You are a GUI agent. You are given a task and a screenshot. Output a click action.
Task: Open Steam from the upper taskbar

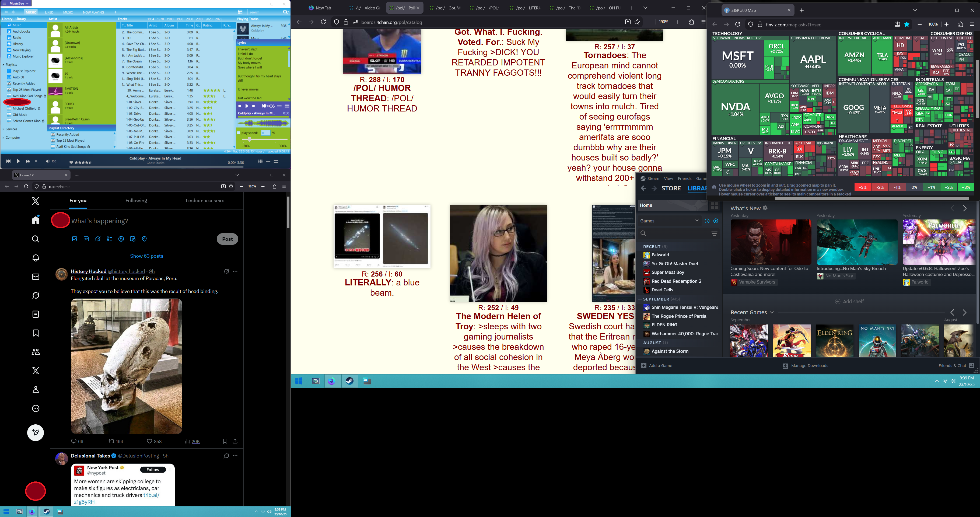pyautogui.click(x=349, y=381)
